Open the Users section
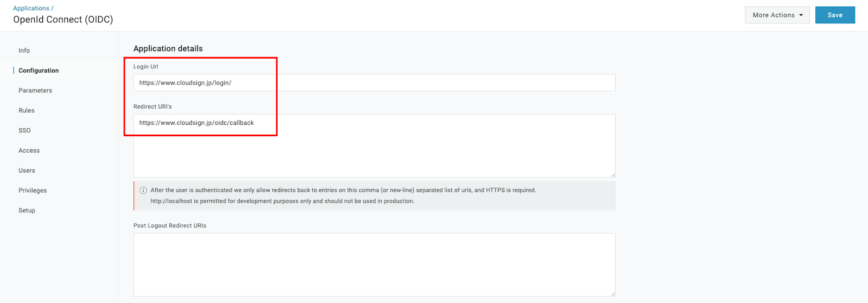The width and height of the screenshot is (868, 303). 27,171
